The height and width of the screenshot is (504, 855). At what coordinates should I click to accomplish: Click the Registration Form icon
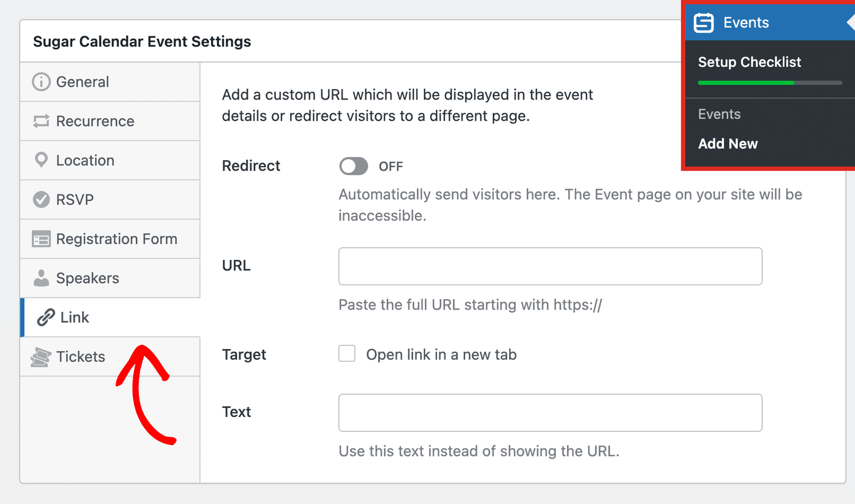click(41, 239)
